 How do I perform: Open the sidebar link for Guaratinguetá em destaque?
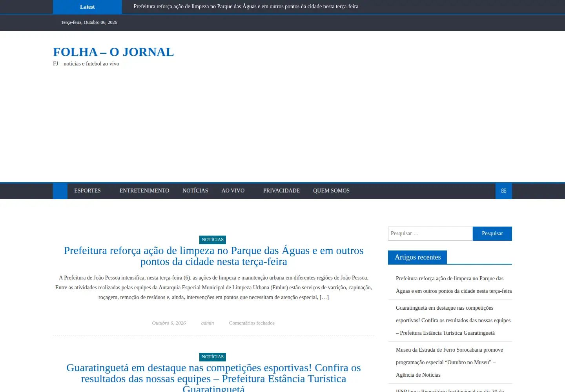[453, 320]
